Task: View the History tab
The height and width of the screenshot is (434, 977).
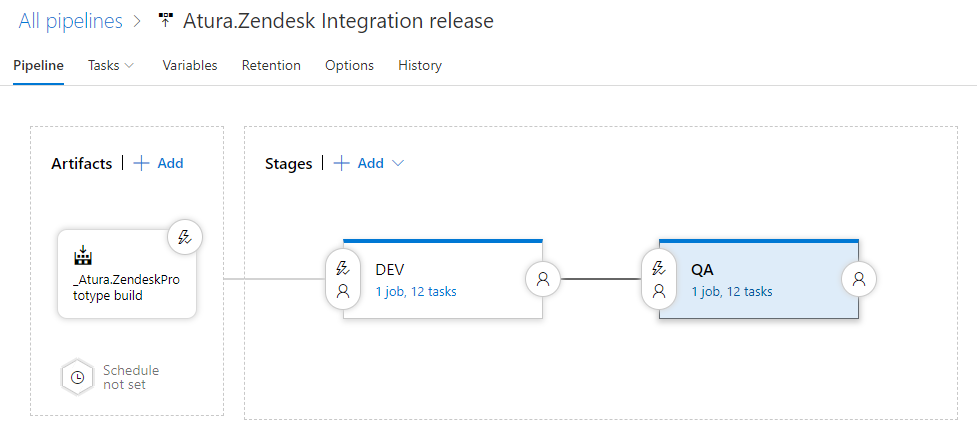Action: click(x=420, y=65)
